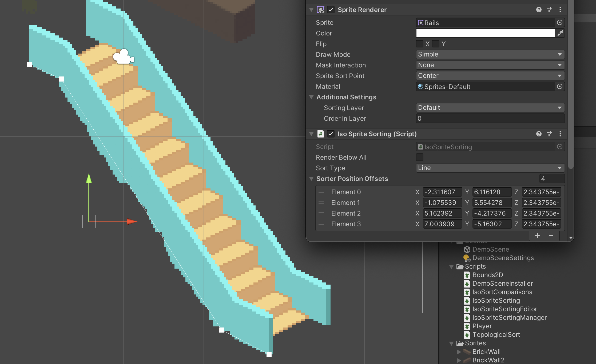Open Iso Sprite Sorting more options menu
Viewport: 596px width, 364px height.
(560, 134)
